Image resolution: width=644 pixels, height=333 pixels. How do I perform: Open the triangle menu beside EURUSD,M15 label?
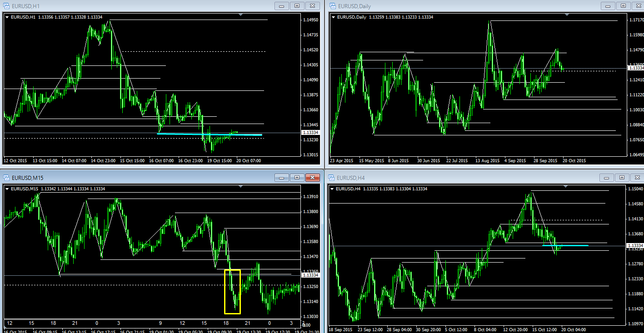click(7, 189)
